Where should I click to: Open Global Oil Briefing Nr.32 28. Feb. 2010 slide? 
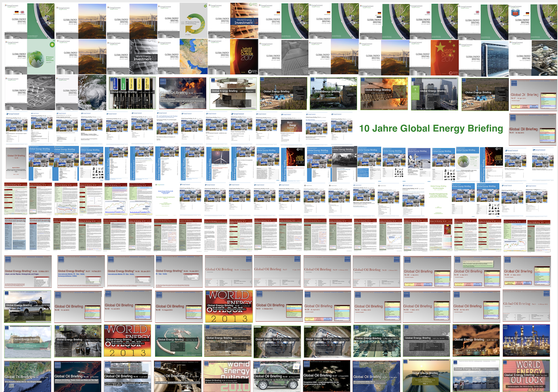pyautogui.click(x=477, y=307)
